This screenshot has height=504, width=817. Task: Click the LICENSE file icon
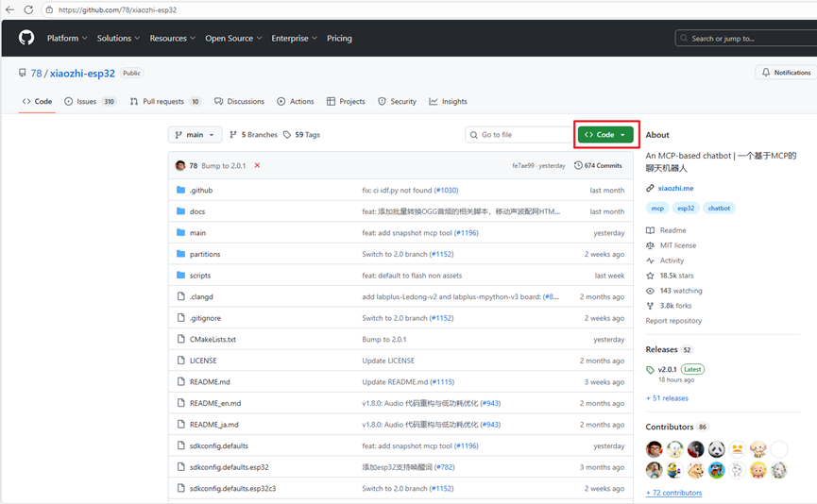point(180,360)
